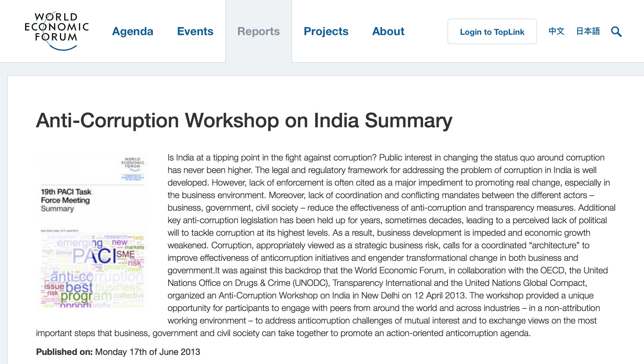Open the Projects navigation item

[x=326, y=31]
